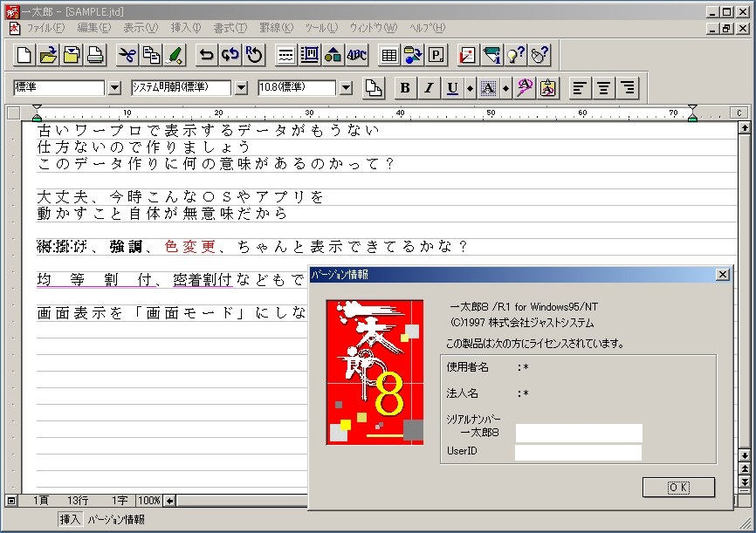Click the copy icon in the toolbar
This screenshot has width=756, height=533.
(x=151, y=56)
